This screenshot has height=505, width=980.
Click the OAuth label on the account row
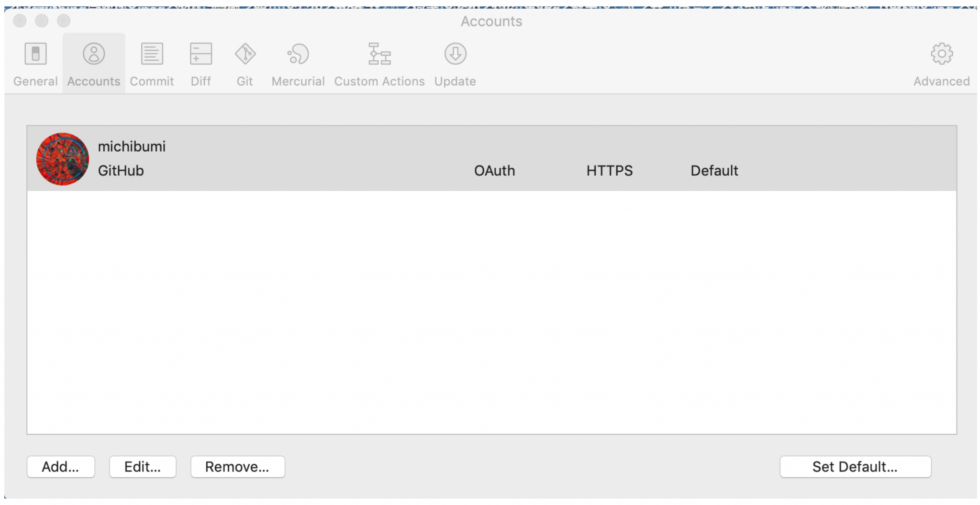[x=494, y=171]
